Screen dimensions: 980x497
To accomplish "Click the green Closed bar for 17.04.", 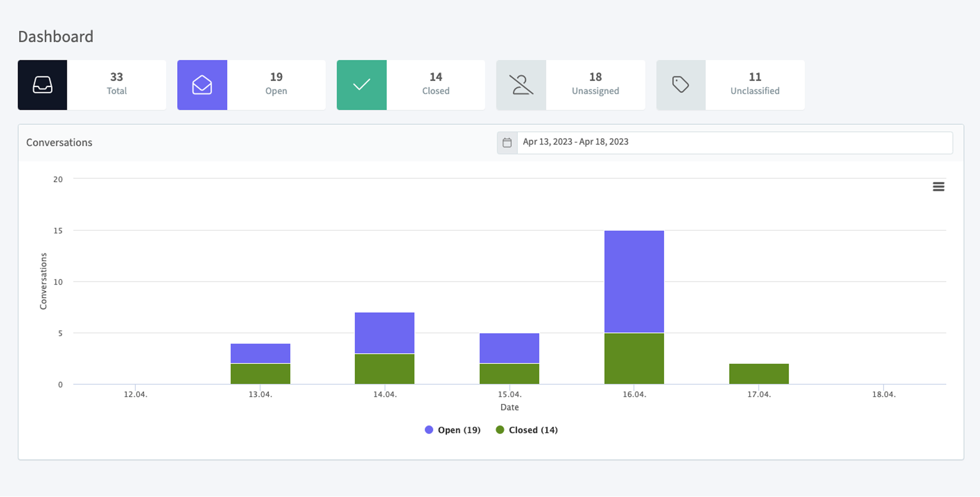I will 759,374.
